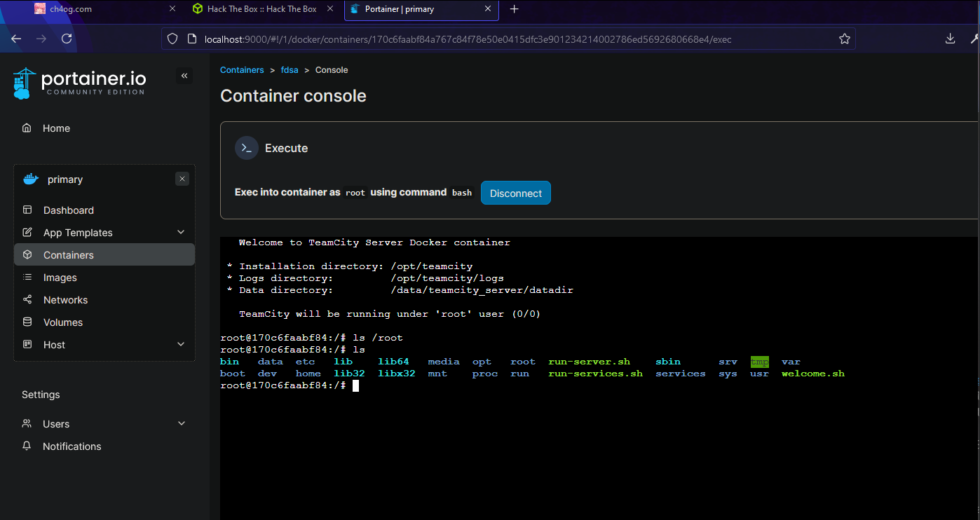980x520 pixels.
Task: Close the Portainer primary tab
Action: pos(487,9)
